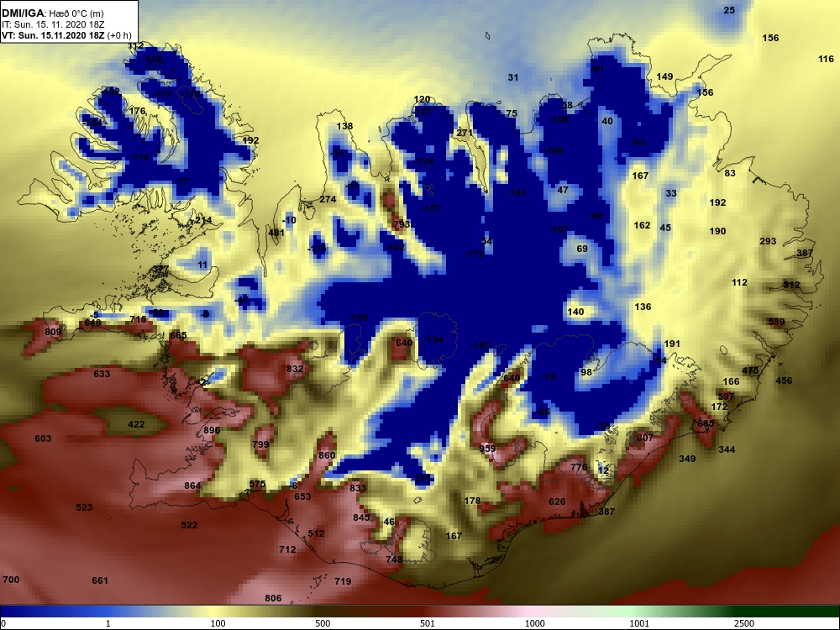Click the legend label '501'
Screen dimensions: 840x630
tap(427, 623)
